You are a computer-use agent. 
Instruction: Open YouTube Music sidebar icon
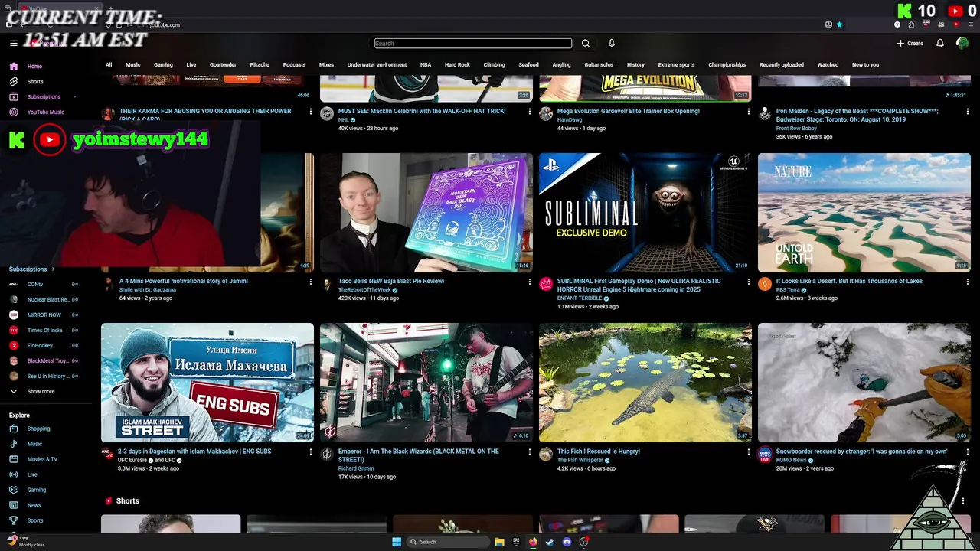click(14, 112)
